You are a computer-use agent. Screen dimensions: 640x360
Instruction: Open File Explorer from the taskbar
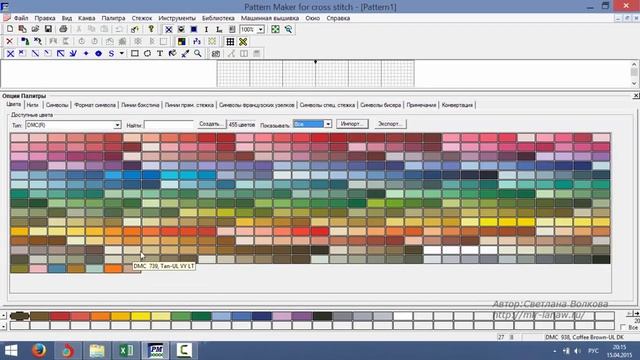(x=97, y=351)
